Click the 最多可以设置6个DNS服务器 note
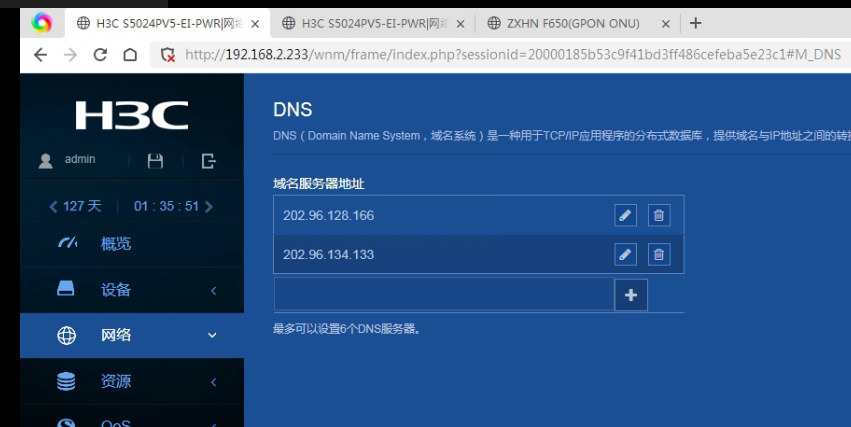 [347, 329]
